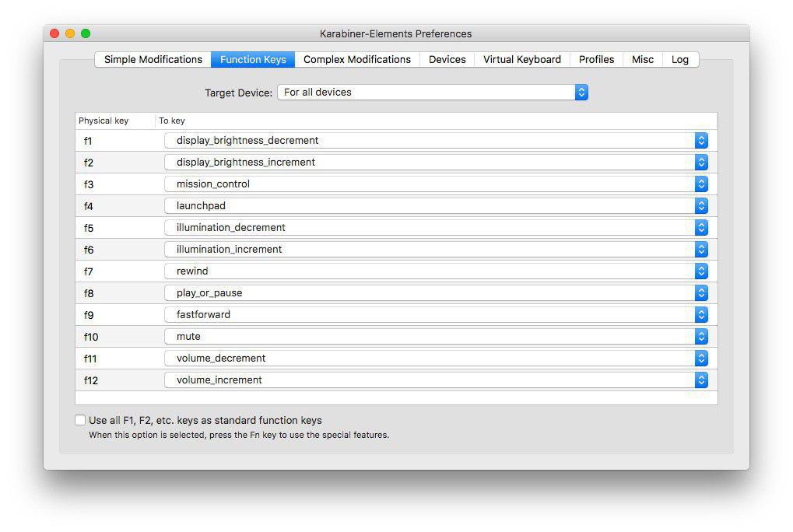
Task: Open the Virtual Keyboard tab
Action: point(522,60)
